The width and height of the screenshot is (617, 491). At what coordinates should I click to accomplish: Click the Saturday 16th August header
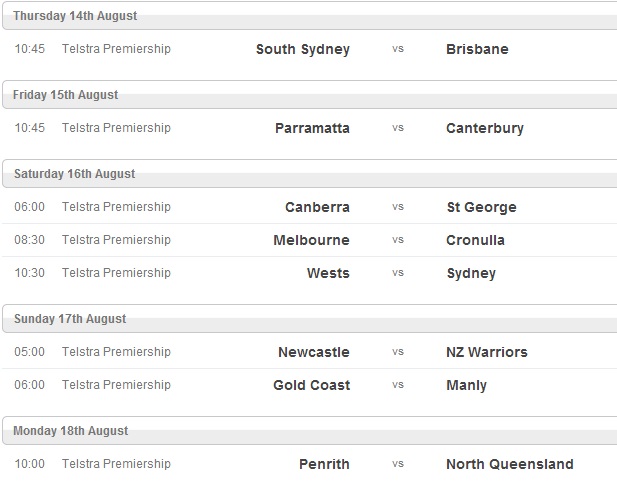point(74,174)
